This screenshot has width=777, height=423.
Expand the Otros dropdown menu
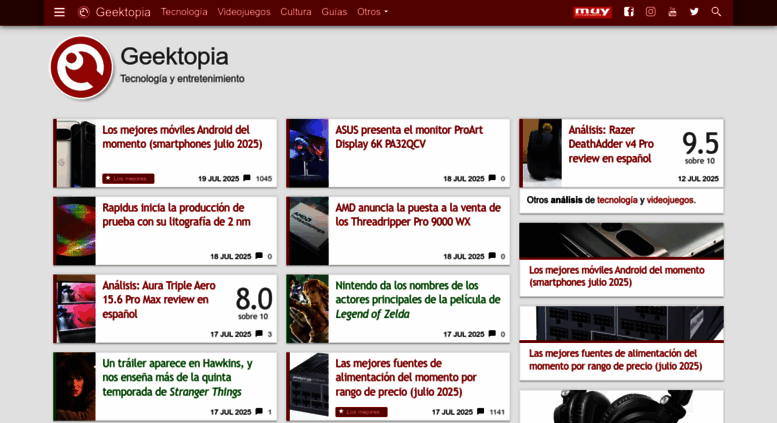pos(372,12)
